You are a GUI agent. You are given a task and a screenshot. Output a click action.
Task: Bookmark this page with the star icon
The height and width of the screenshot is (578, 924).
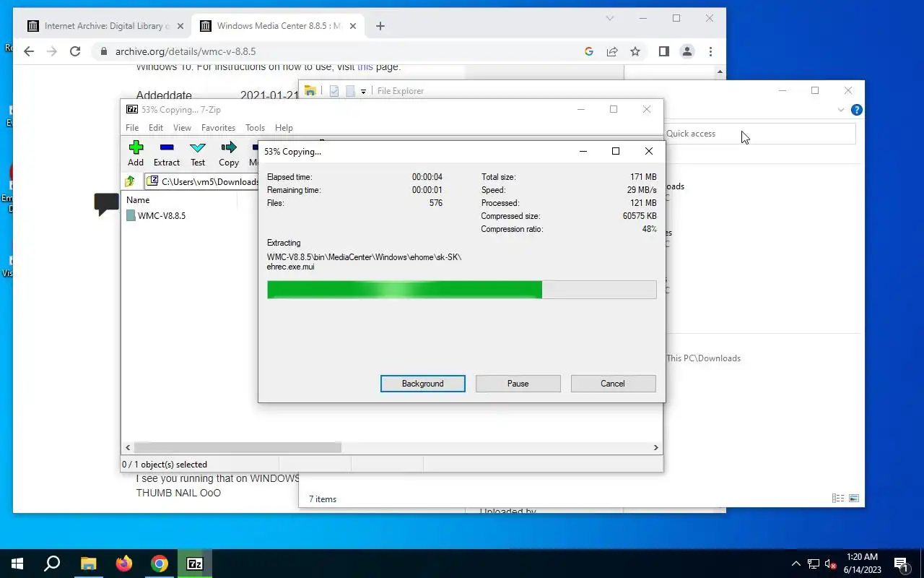(635, 51)
